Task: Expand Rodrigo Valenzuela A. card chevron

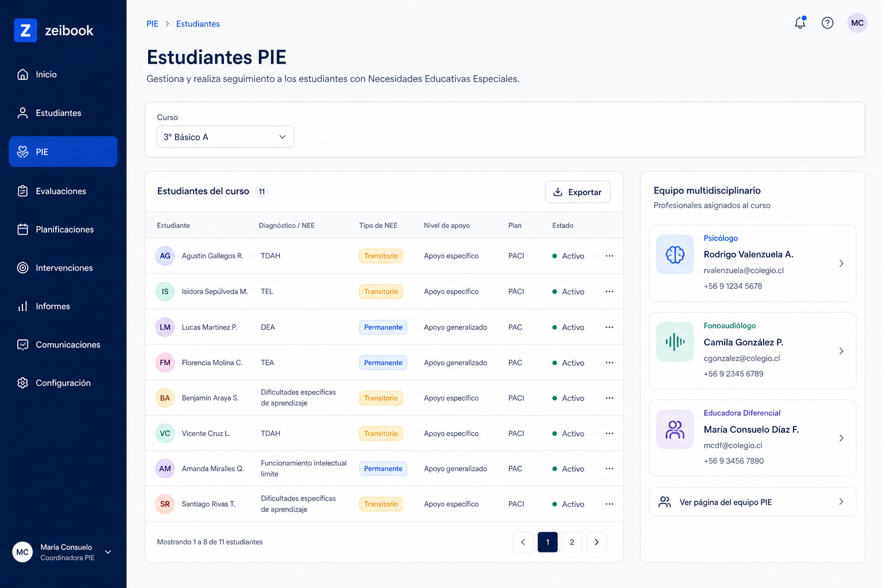Action: [841, 264]
